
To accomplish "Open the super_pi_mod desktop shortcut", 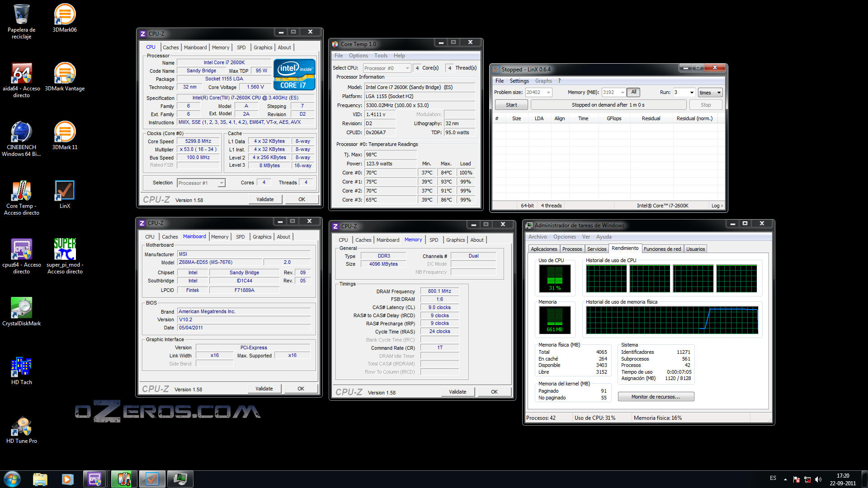I will pos(65,256).
